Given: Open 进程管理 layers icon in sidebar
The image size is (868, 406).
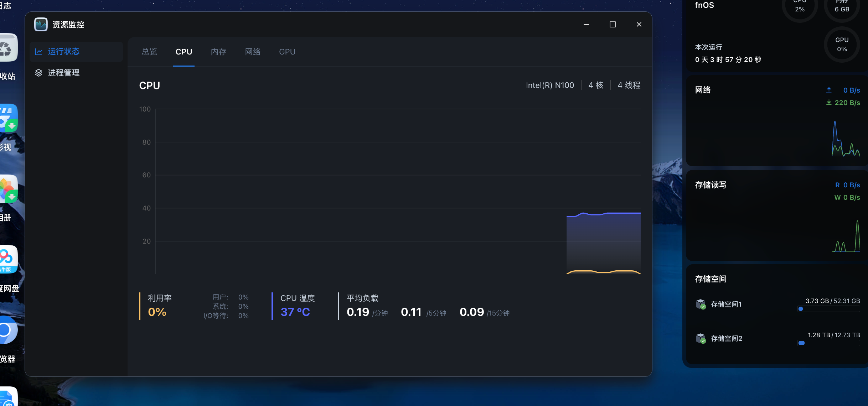Looking at the screenshot, I should [39, 73].
